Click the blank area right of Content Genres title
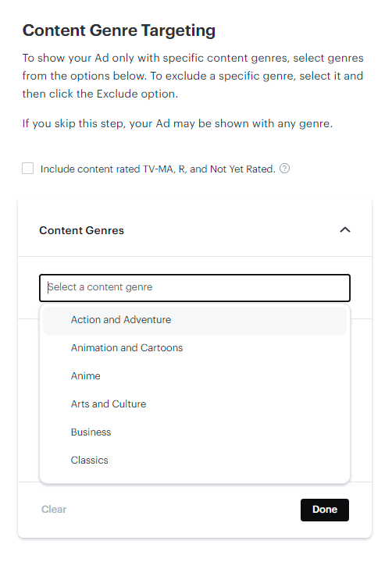The image size is (392, 569). [x=231, y=230]
